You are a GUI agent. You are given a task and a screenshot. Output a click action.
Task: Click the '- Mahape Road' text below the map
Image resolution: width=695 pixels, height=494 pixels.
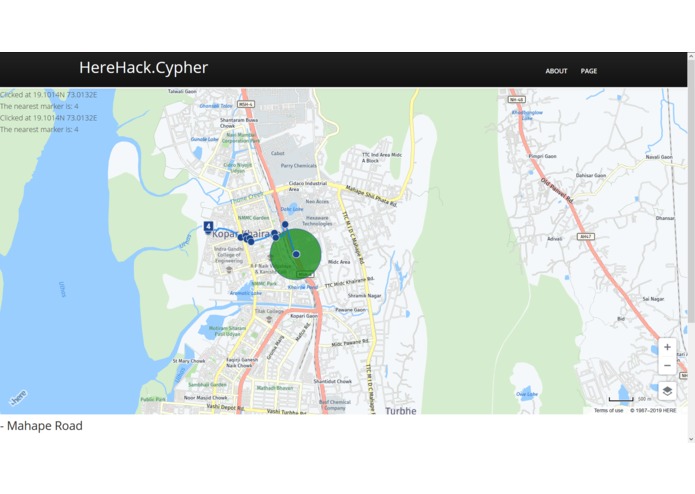[x=41, y=426]
